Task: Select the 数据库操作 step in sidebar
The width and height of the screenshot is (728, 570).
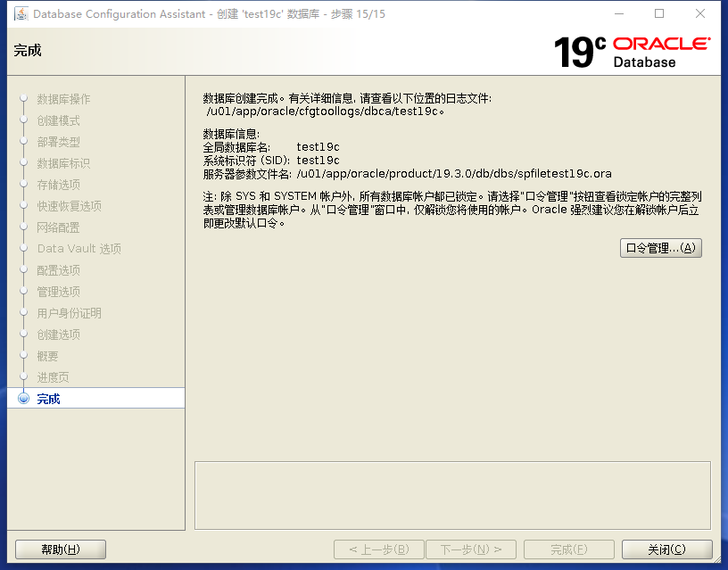Action: (63, 99)
